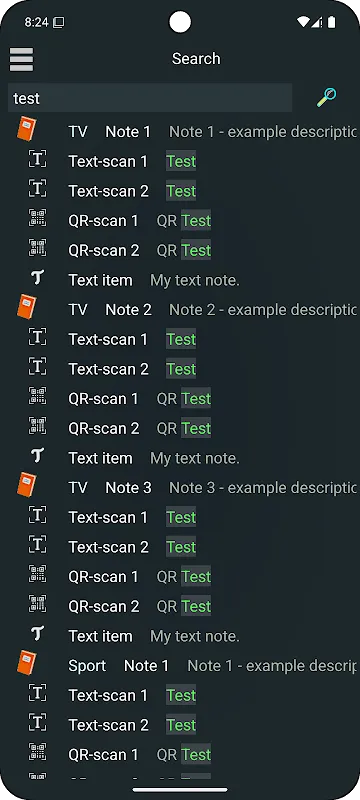360x800 pixels.
Task: Click the test search input field
Action: point(150,98)
